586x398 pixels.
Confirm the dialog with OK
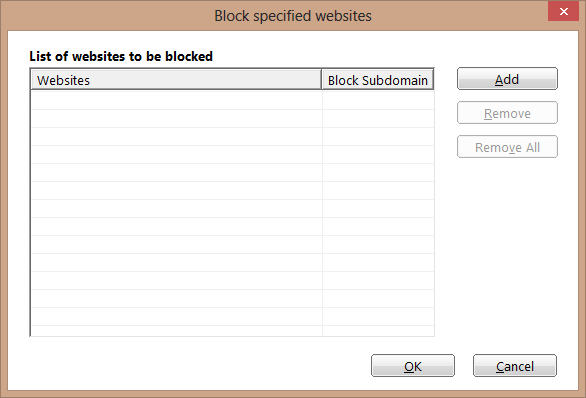(x=413, y=366)
